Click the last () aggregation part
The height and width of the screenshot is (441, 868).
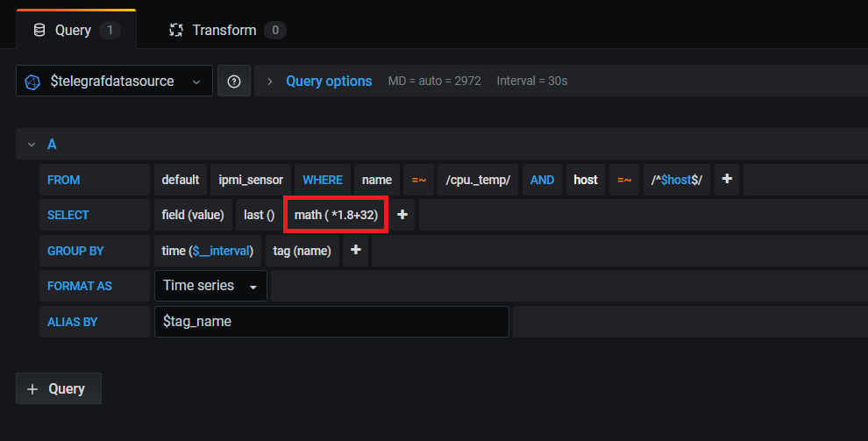coord(259,215)
